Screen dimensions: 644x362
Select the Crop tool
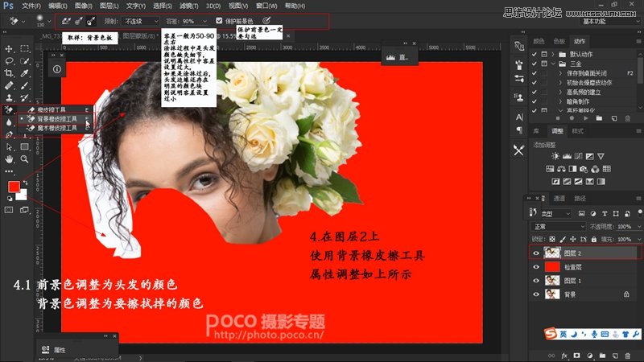coord(9,73)
